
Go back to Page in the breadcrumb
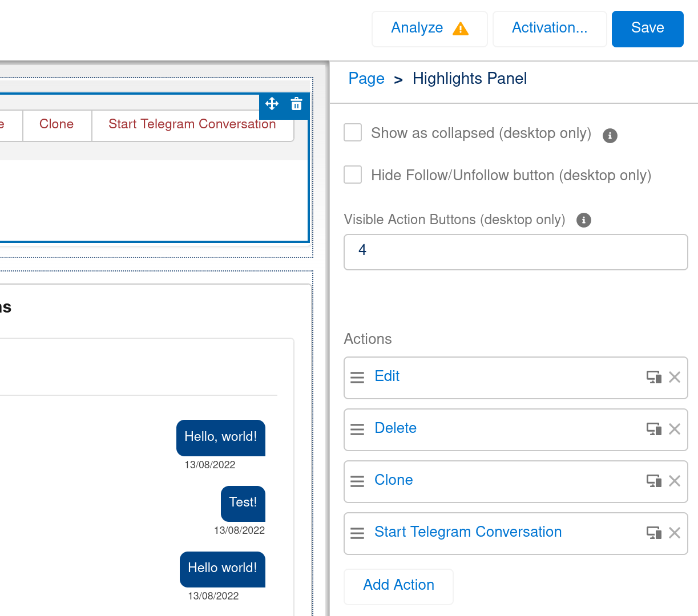tap(366, 79)
